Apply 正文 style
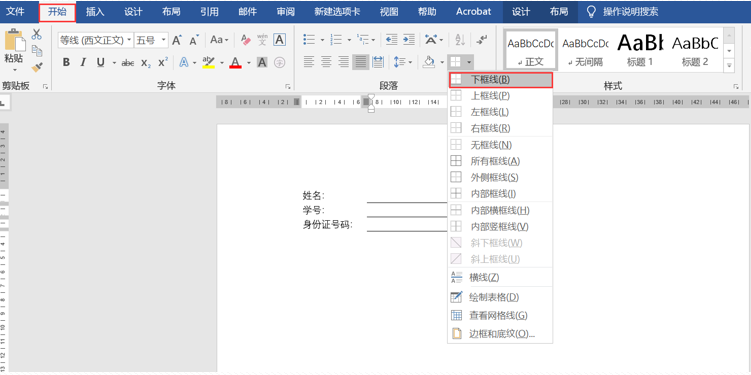This screenshot has width=751, height=375. click(x=531, y=50)
